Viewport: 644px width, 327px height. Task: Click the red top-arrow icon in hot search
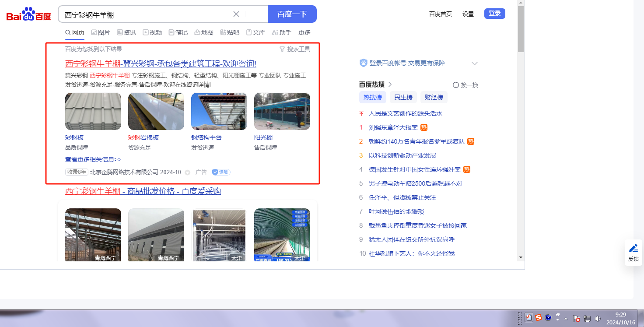tap(361, 113)
